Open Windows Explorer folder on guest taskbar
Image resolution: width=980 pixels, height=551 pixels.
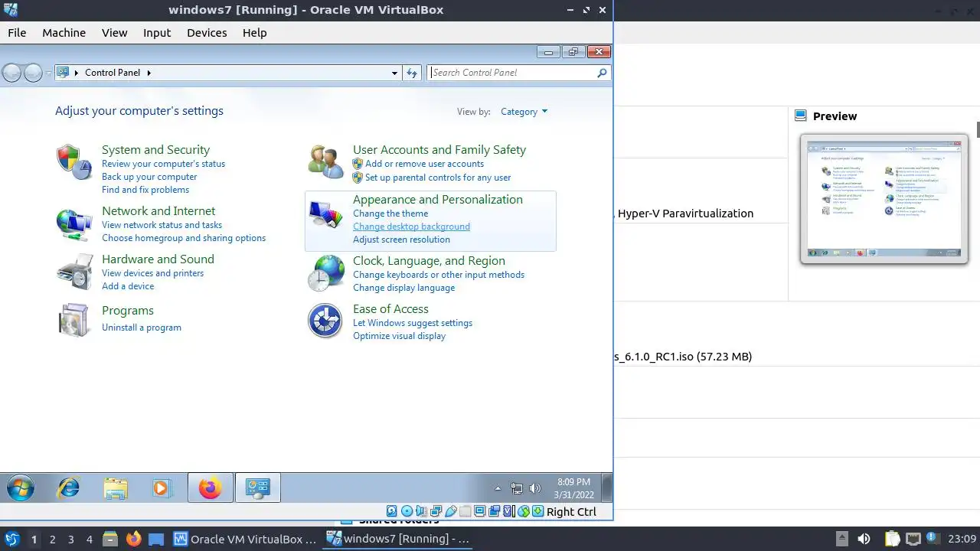tap(116, 488)
